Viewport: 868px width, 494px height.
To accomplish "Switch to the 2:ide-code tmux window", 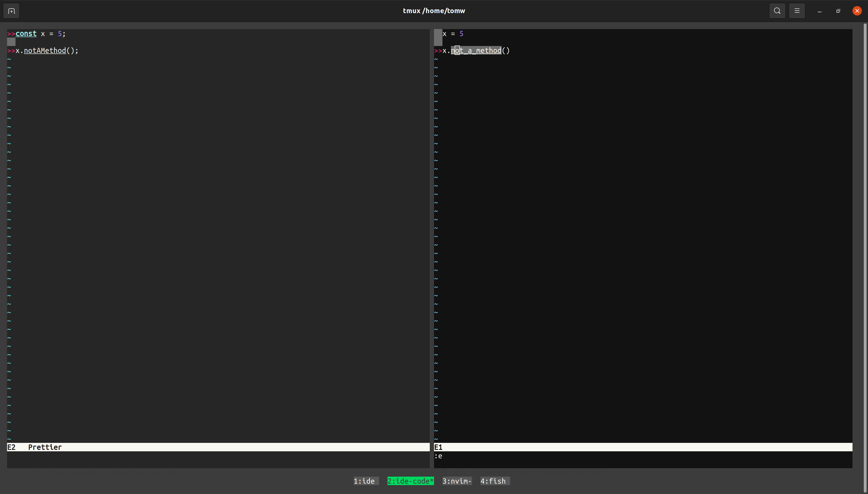I will [410, 481].
